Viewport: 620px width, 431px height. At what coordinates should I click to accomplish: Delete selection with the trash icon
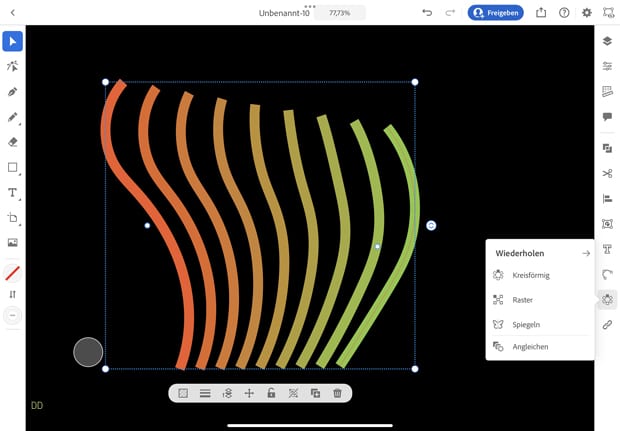click(x=337, y=393)
